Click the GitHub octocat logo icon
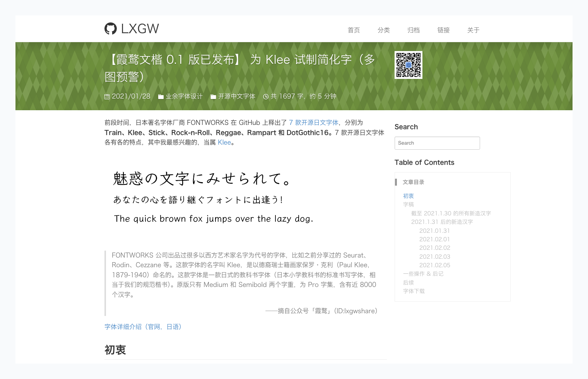588x379 pixels. [111, 29]
